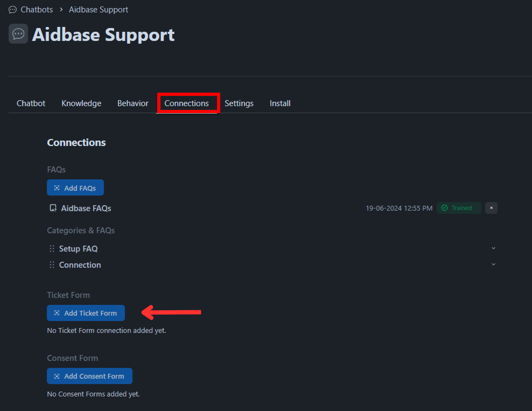Click the Add Ticket Form button

[86, 313]
